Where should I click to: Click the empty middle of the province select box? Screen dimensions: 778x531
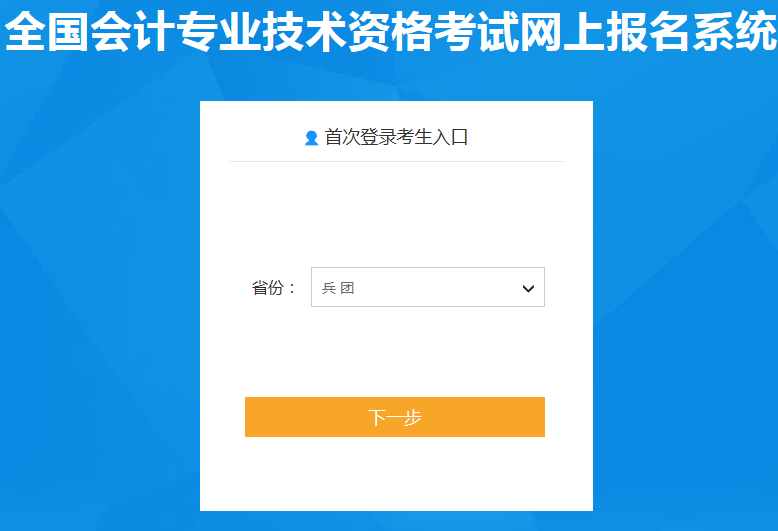pos(437,287)
